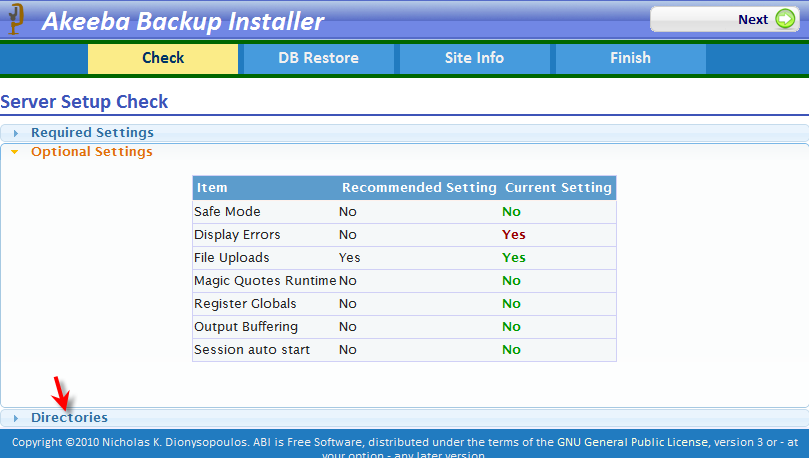Click green Yes current value for File Uploads
The height and width of the screenshot is (458, 809).
(x=514, y=258)
